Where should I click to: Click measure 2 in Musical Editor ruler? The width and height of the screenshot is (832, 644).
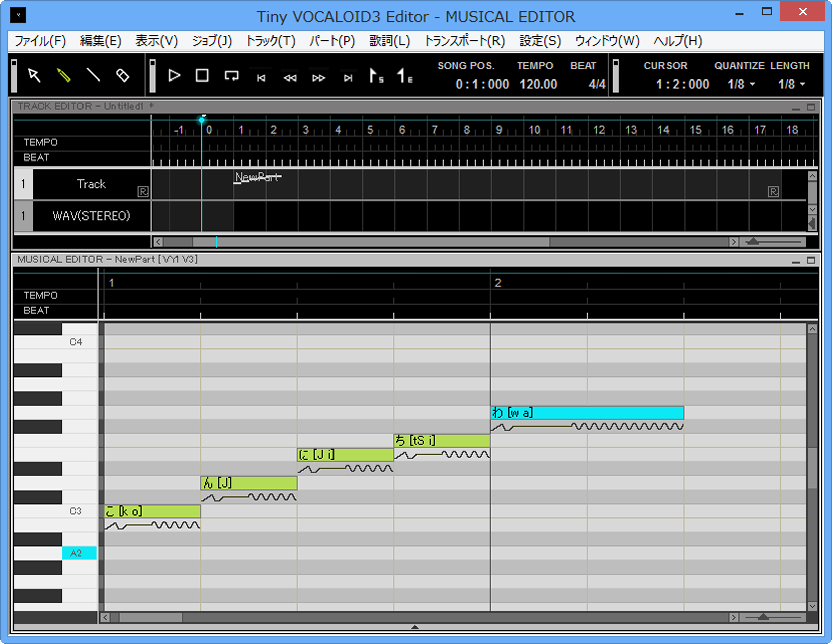click(497, 283)
